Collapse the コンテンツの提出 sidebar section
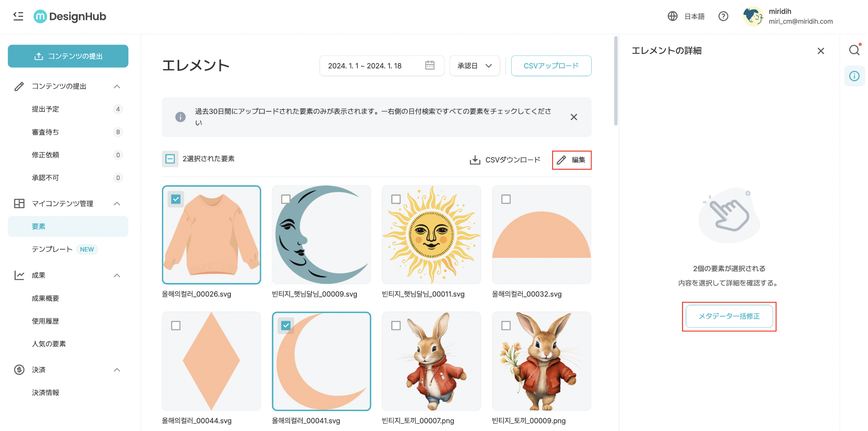 [117, 86]
